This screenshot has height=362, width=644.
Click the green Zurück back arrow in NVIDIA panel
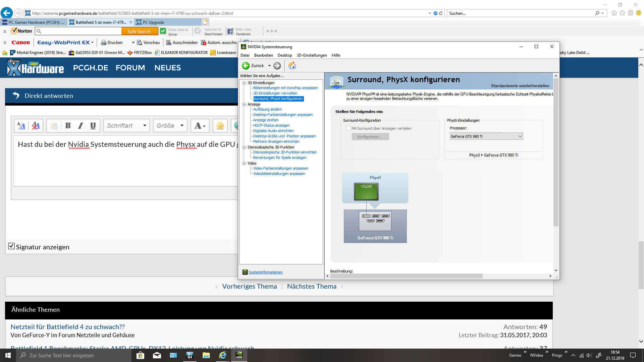click(x=246, y=66)
